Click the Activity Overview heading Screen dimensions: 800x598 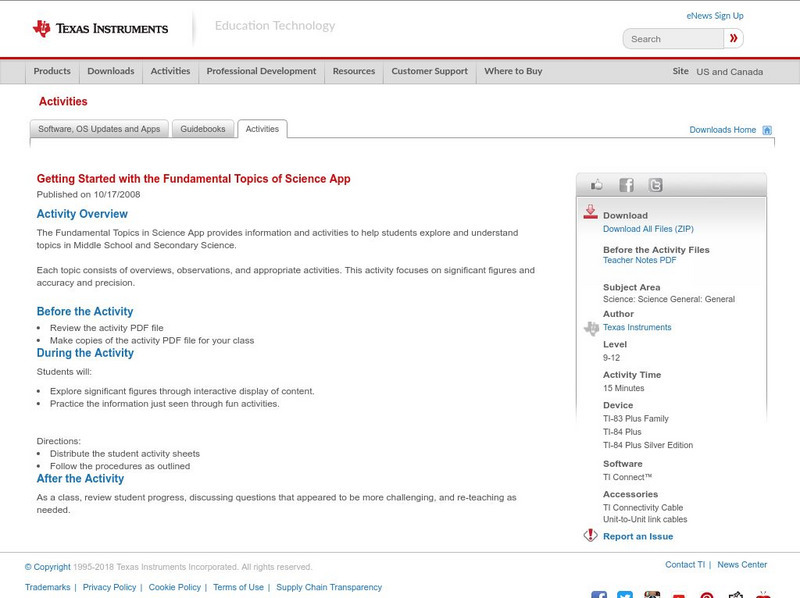coord(82,214)
